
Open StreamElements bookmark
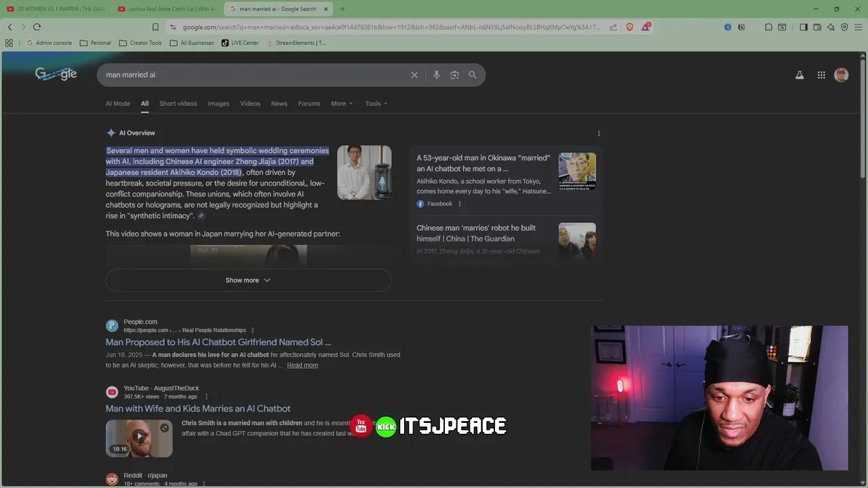click(x=296, y=43)
